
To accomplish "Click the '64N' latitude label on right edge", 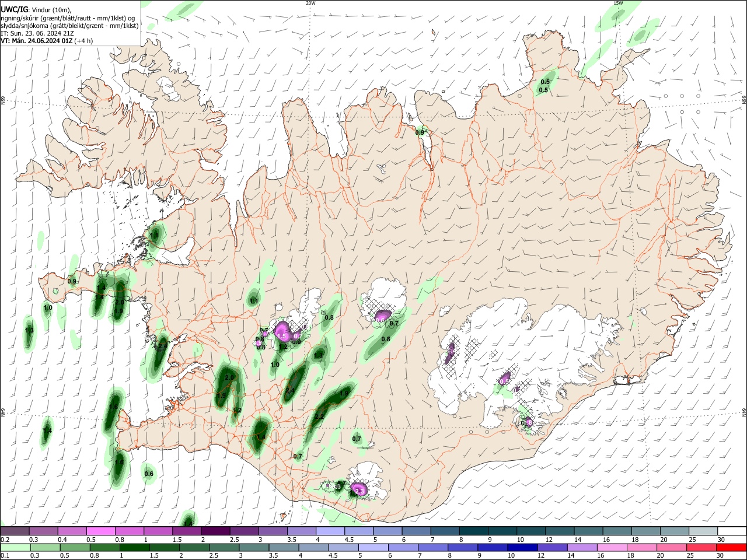I will pyautogui.click(x=744, y=412).
